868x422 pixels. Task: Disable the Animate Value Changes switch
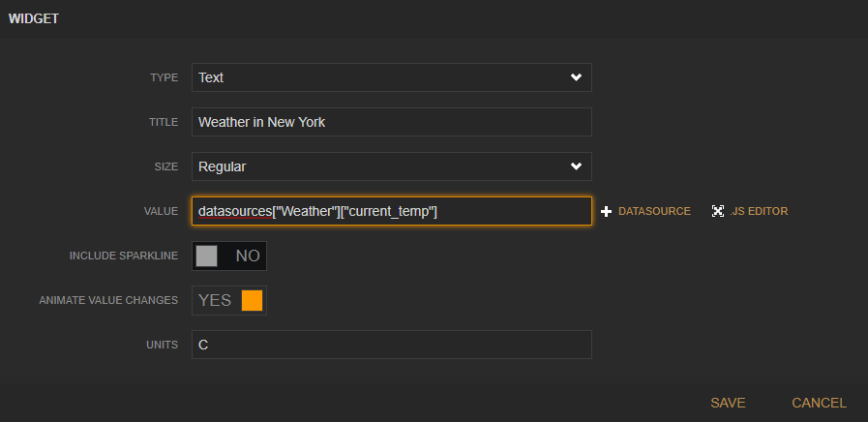(229, 300)
